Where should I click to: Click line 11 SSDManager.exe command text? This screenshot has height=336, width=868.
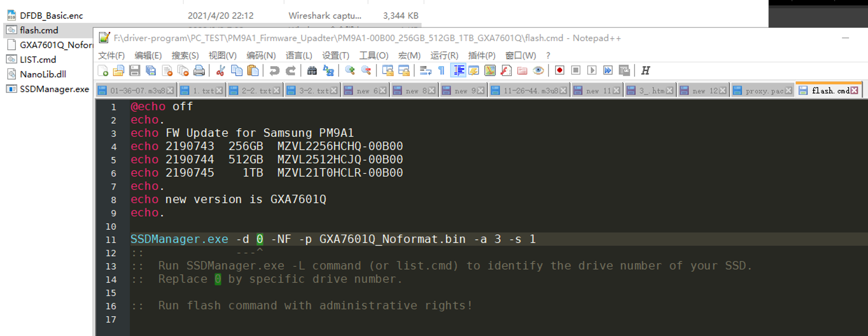(x=333, y=239)
